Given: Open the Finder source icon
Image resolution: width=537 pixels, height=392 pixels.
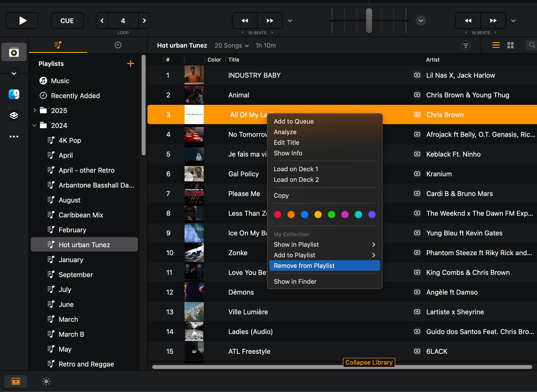Looking at the screenshot, I should (x=14, y=94).
